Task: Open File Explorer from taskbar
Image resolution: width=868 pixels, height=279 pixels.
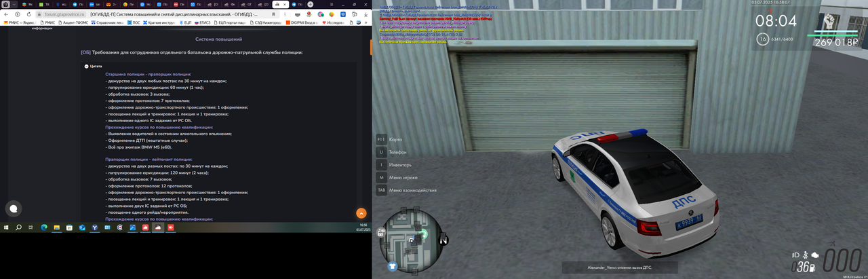Action: pyautogui.click(x=57, y=227)
